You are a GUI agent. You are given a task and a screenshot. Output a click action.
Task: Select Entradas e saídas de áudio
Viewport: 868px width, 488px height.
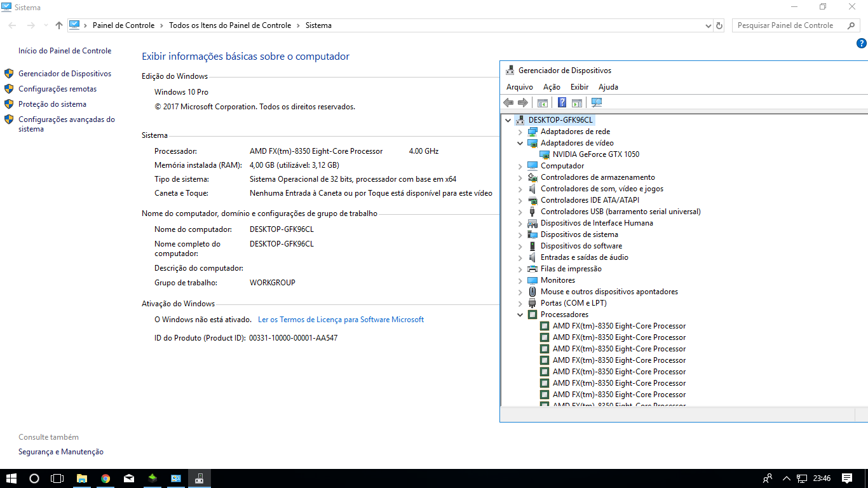tap(585, 257)
